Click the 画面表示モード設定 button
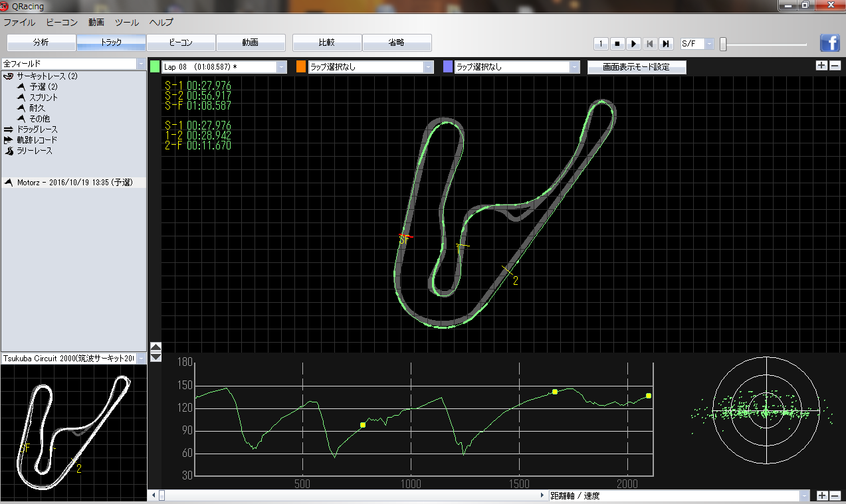846x504 pixels. [637, 67]
